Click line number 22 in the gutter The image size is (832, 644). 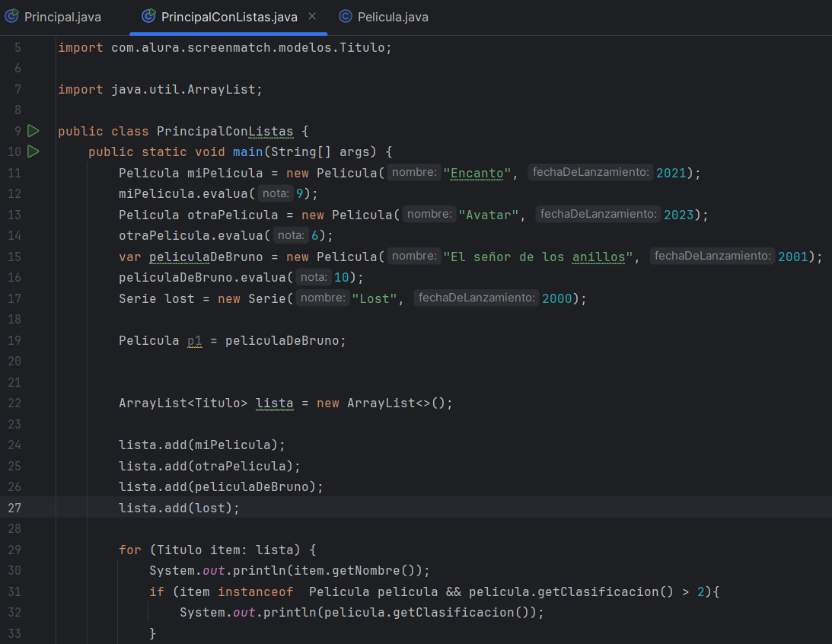pos(14,403)
